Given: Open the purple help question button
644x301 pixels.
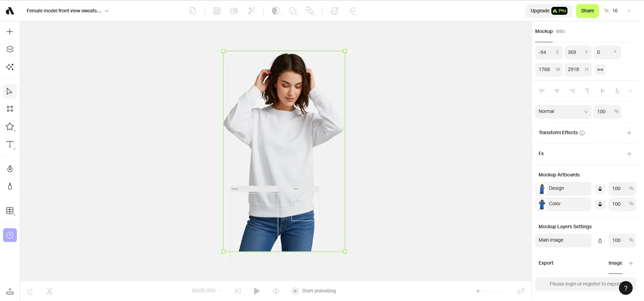Looking at the screenshot, I should point(10,235).
